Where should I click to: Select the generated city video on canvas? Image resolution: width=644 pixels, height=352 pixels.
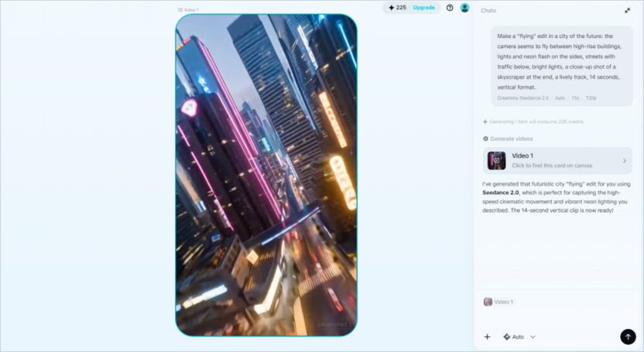pyautogui.click(x=266, y=175)
